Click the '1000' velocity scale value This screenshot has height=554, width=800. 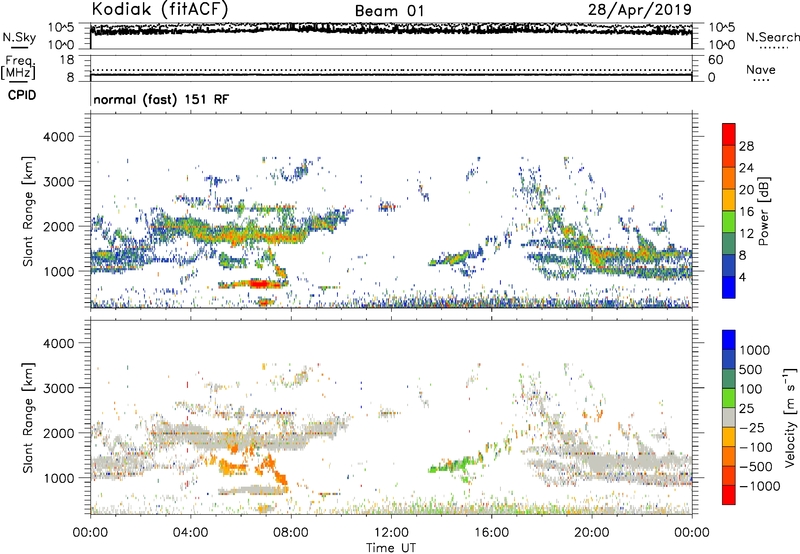click(755, 350)
